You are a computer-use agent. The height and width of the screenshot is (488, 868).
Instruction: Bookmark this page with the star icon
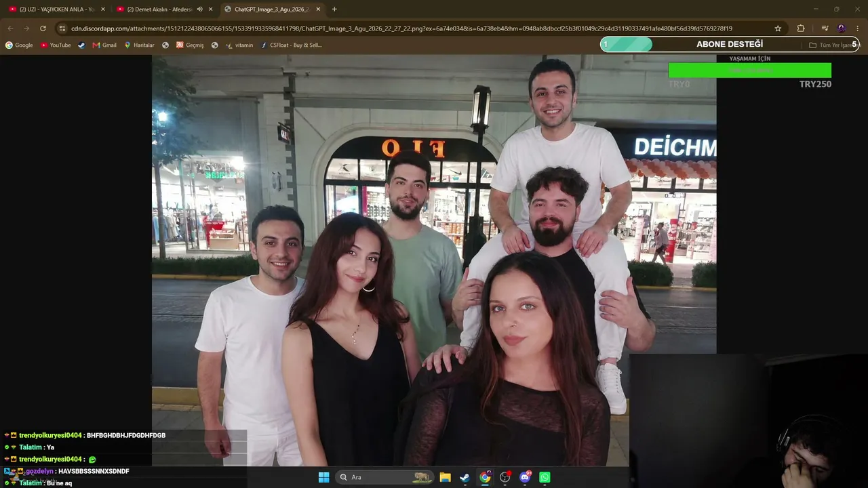click(x=778, y=28)
